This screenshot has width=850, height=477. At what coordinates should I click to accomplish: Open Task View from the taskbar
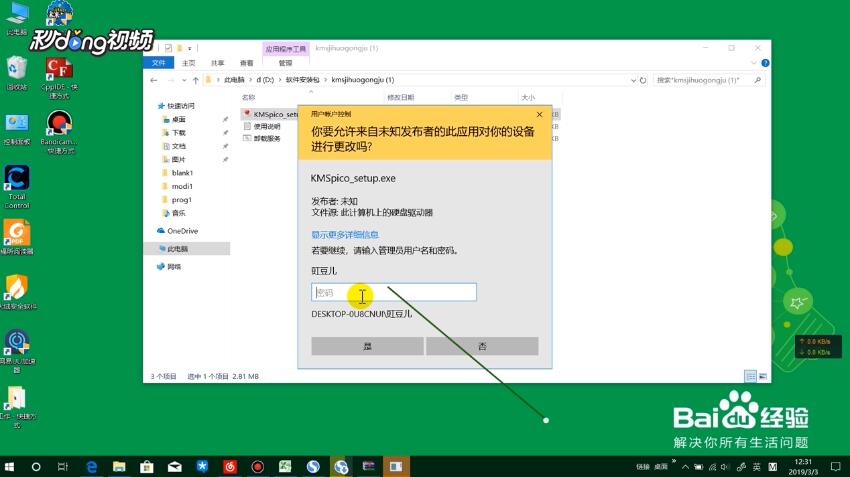tap(63, 466)
